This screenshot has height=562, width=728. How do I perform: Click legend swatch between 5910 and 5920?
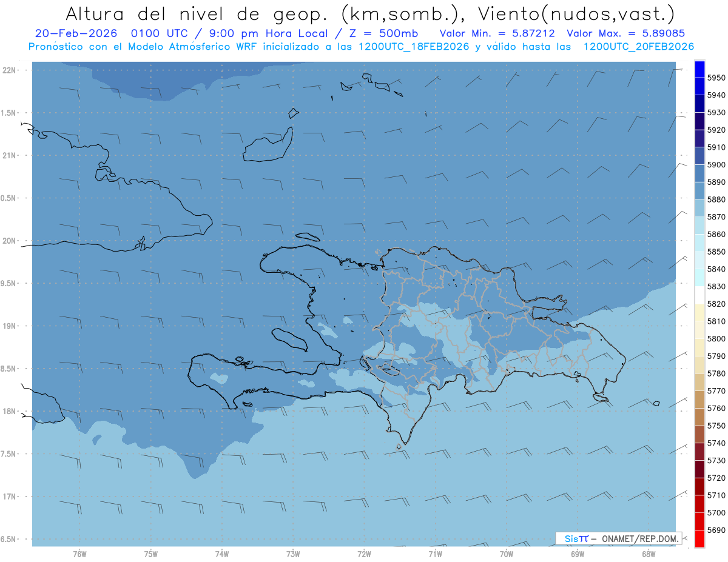click(699, 138)
